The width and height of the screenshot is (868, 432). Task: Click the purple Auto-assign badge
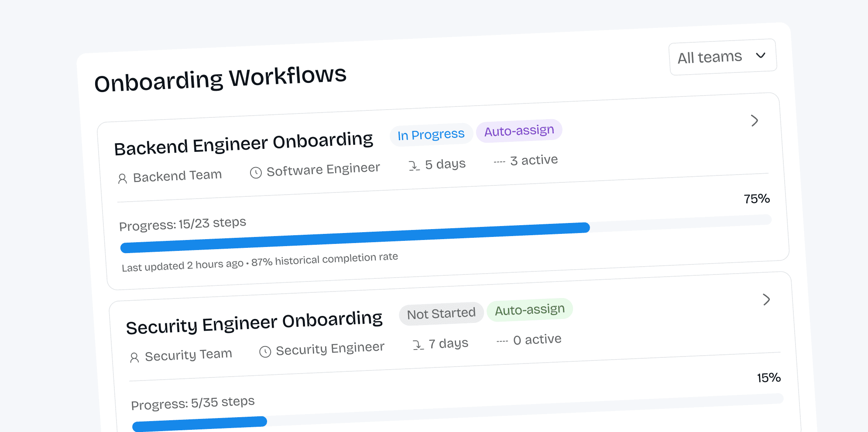[x=519, y=130]
